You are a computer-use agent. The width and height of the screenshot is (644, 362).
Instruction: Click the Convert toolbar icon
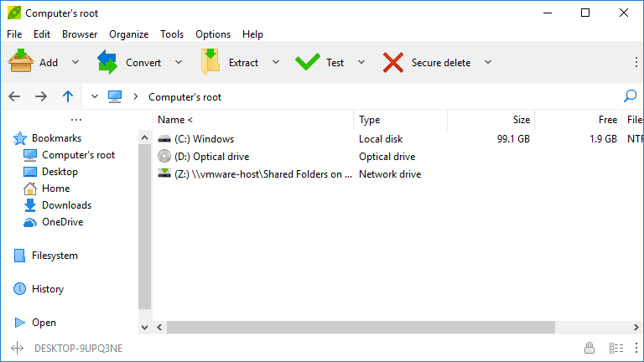(x=107, y=62)
